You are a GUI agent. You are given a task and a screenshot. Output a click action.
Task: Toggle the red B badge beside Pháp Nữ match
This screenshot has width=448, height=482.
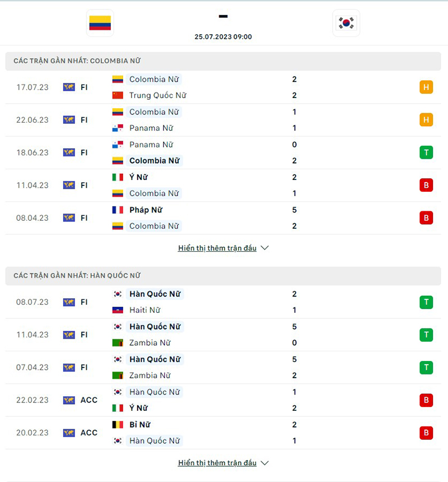(x=426, y=217)
